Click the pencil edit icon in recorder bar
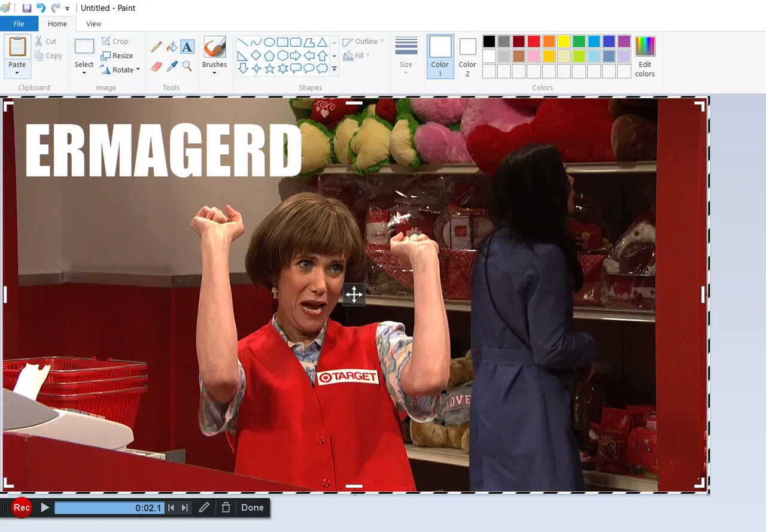Viewport: 766px width, 532px height. (x=204, y=507)
